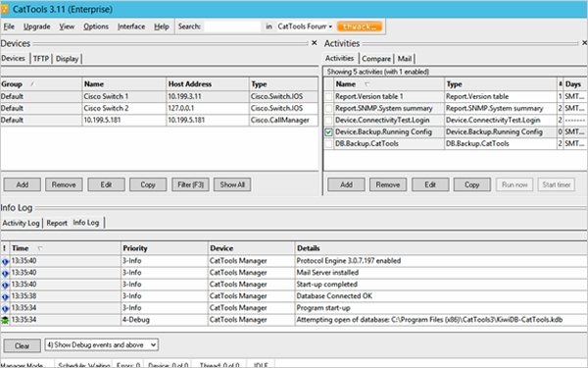Sort activities by Name column arrow
588x368 pixels.
pos(367,84)
